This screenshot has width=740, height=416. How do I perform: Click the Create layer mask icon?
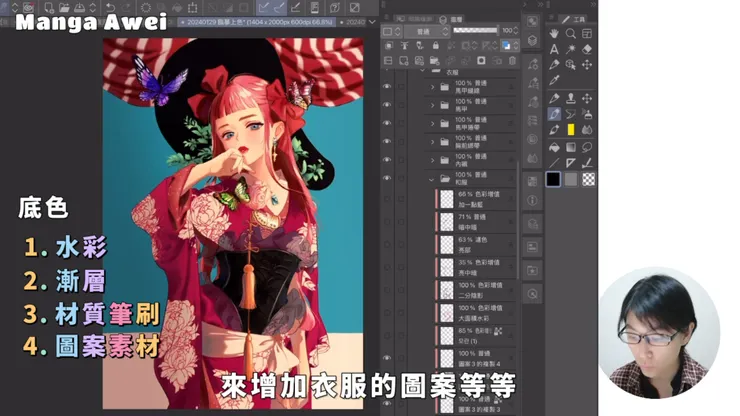click(481, 60)
